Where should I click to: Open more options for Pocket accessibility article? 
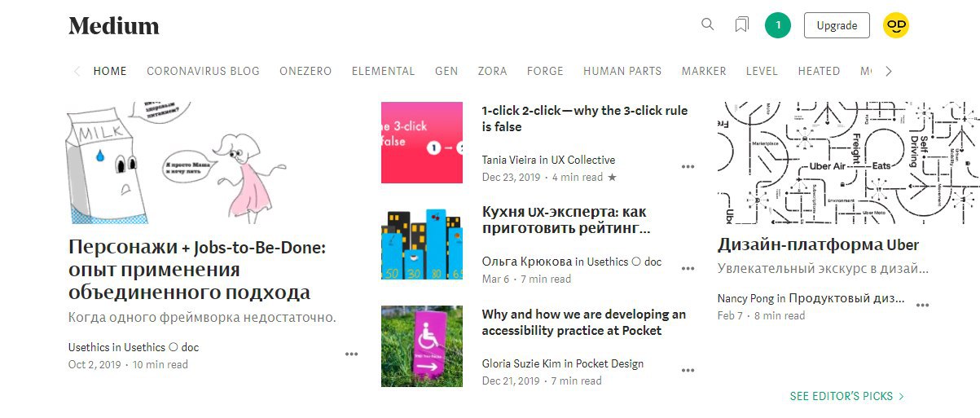[x=688, y=370]
